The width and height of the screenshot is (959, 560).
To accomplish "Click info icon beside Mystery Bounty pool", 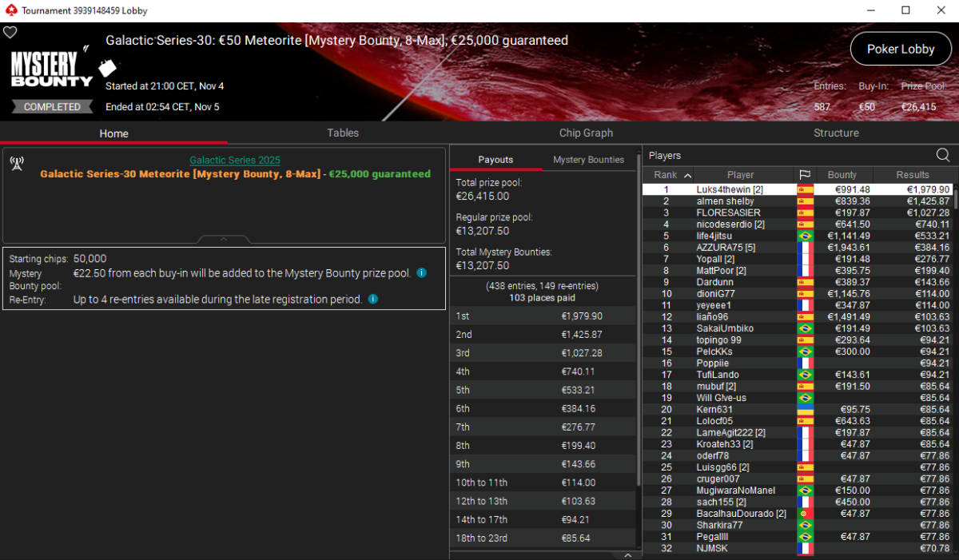I will [421, 273].
